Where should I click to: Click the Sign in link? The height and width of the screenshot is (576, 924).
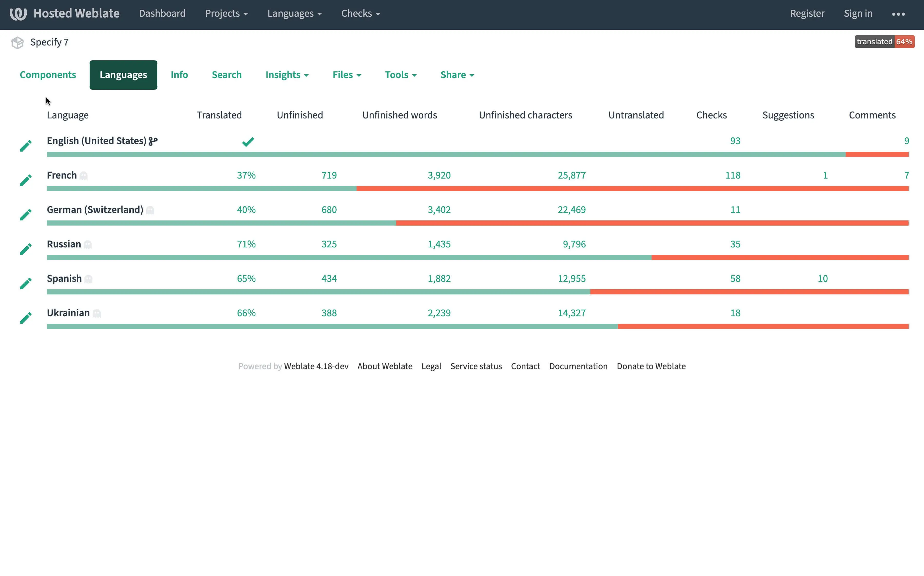point(858,14)
